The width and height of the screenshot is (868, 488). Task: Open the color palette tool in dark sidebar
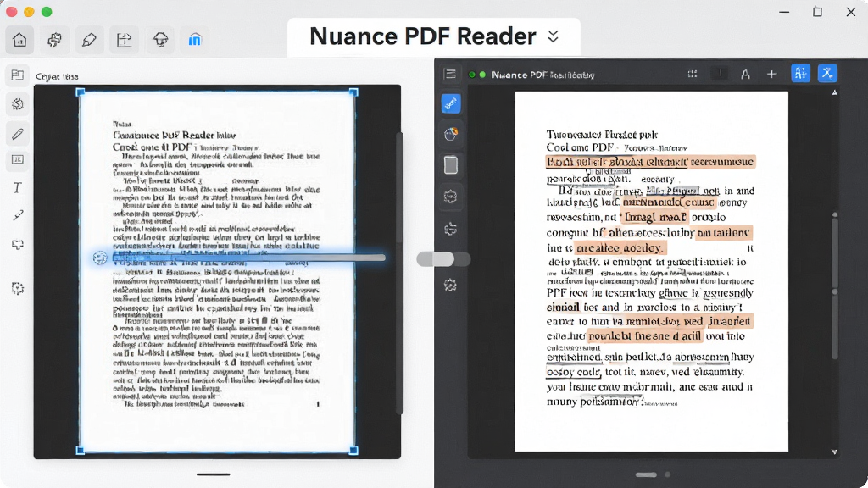point(451,134)
